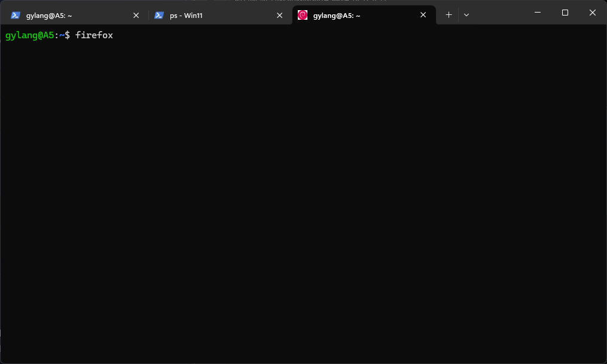Click the typed firefox command text
The width and height of the screenshot is (607, 364).
click(x=94, y=35)
